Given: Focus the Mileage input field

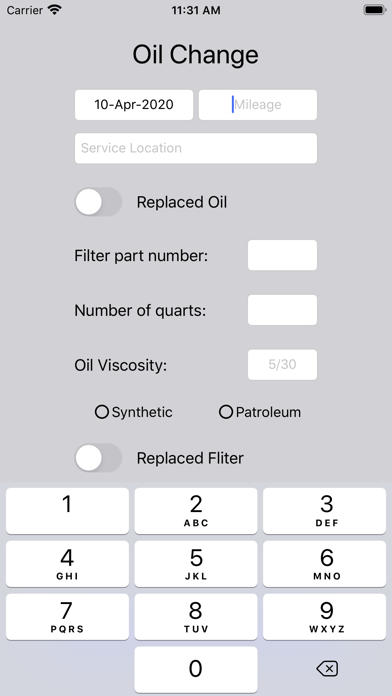Looking at the screenshot, I should coord(258,105).
